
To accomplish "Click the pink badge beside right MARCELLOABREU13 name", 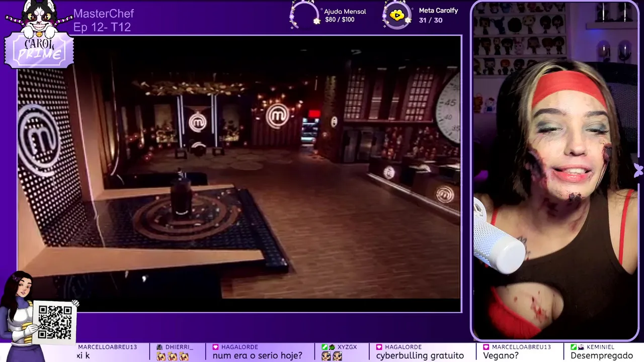I will pyautogui.click(x=486, y=347).
